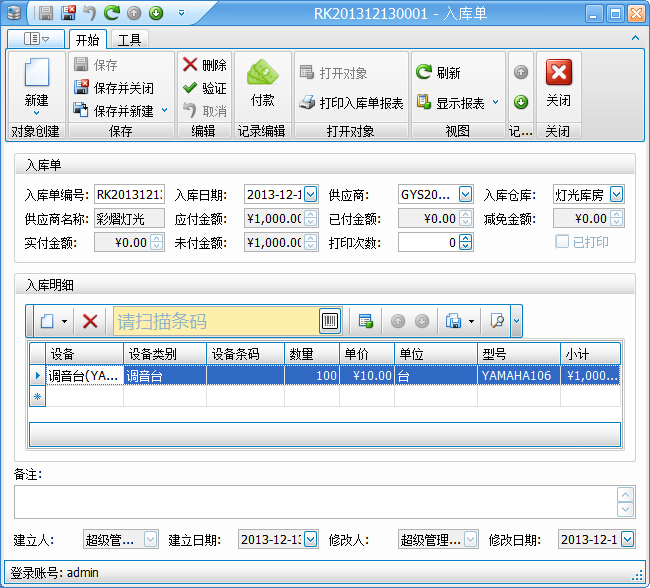Increase 打印次数 with the spinner up arrow

point(465,238)
